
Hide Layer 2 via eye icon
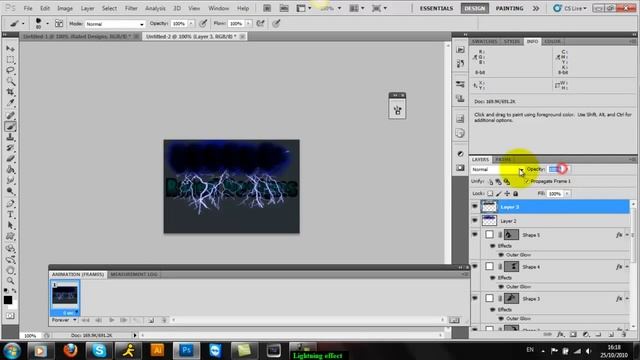[475, 220]
